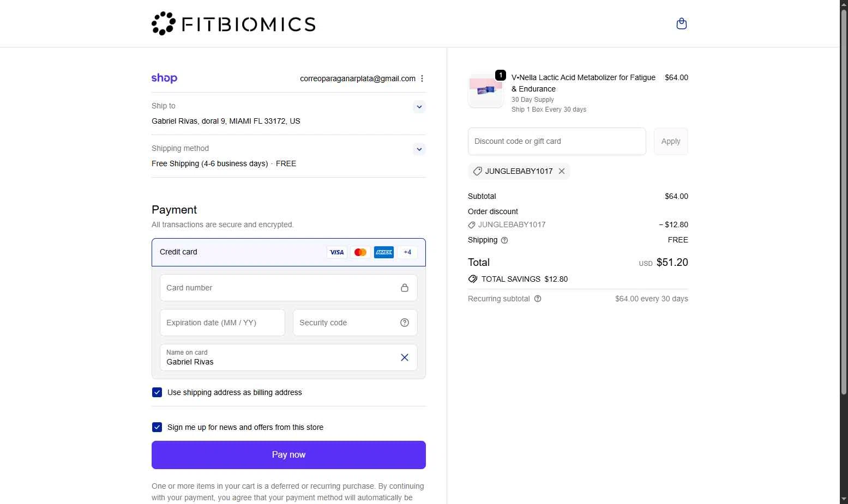Open the Recurring subtotal help icon
This screenshot has width=848, height=504.
[538, 299]
